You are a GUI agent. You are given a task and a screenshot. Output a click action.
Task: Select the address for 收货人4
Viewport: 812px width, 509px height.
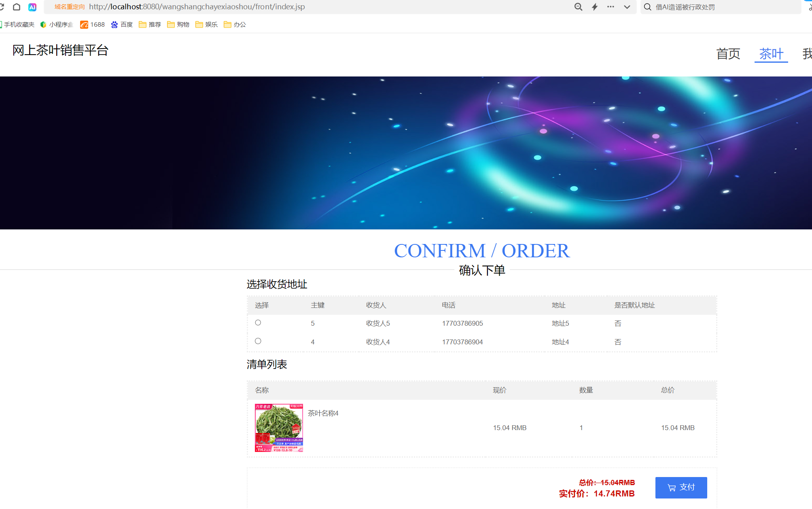point(258,341)
